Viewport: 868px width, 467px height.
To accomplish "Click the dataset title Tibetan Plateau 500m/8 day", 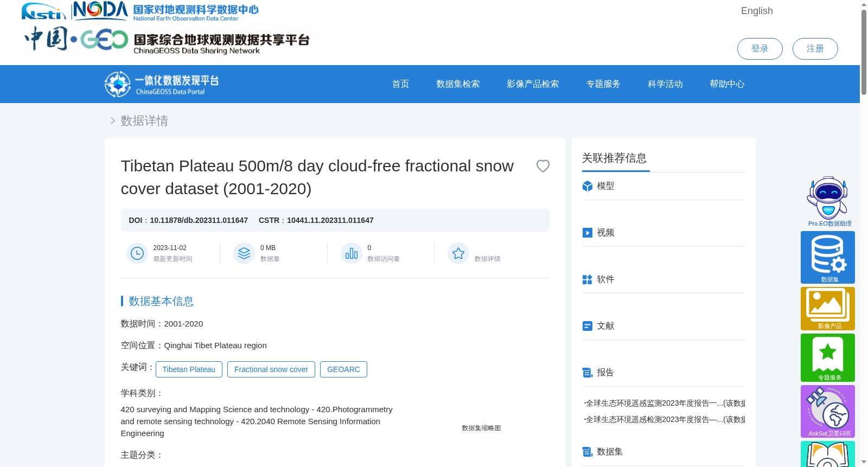I will [317, 177].
